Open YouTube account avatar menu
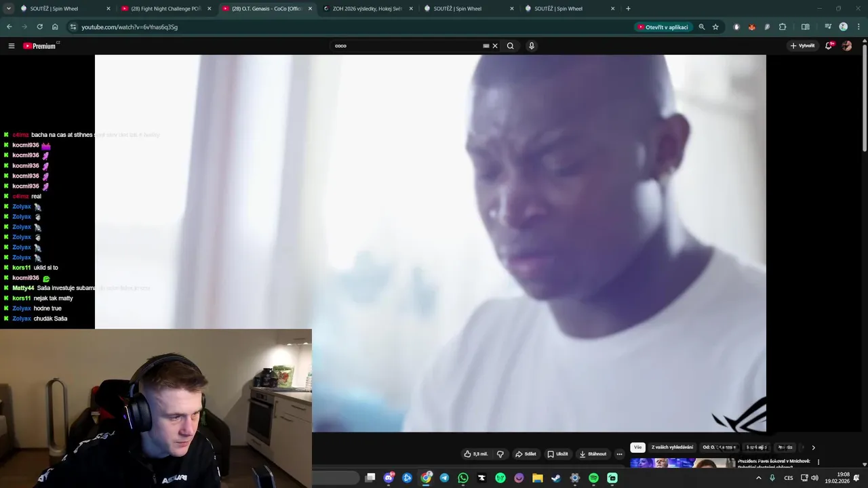 (847, 46)
